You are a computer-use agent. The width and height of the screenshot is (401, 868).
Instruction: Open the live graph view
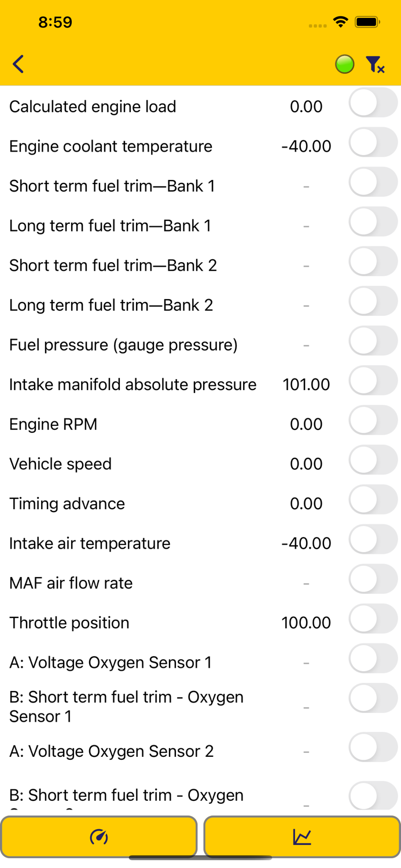click(301, 836)
